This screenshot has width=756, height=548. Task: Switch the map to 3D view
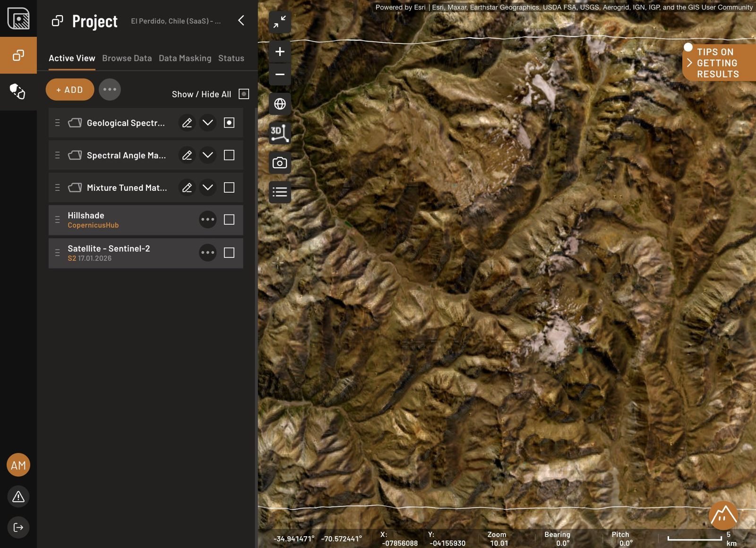280,133
